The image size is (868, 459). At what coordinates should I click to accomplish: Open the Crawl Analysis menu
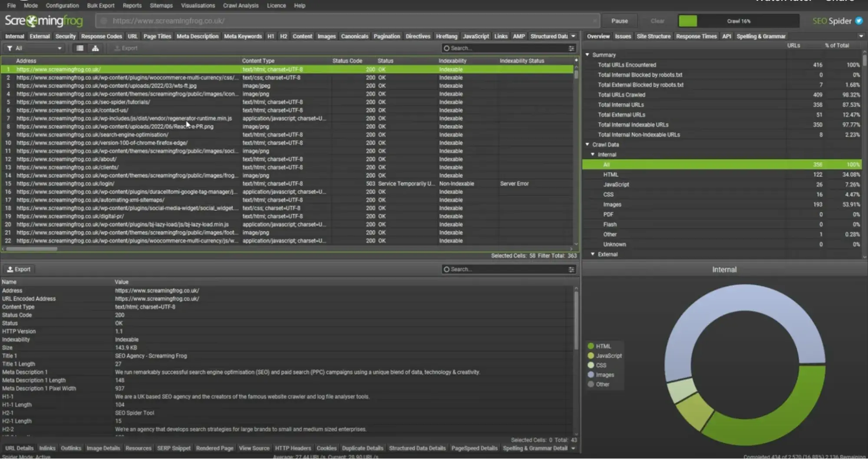[241, 6]
